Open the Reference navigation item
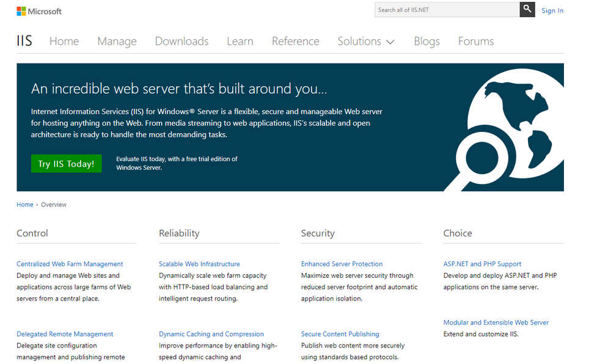This screenshot has height=364, width=611. click(x=295, y=42)
